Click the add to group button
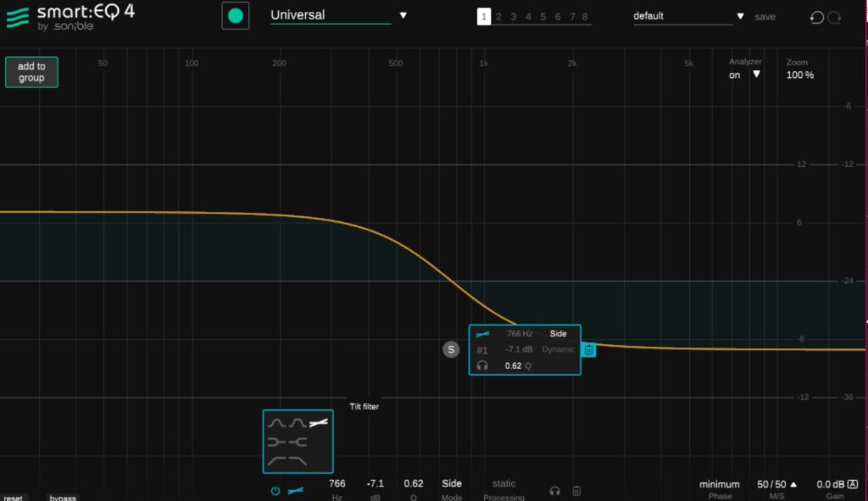This screenshot has height=501, width=868. pos(31,72)
